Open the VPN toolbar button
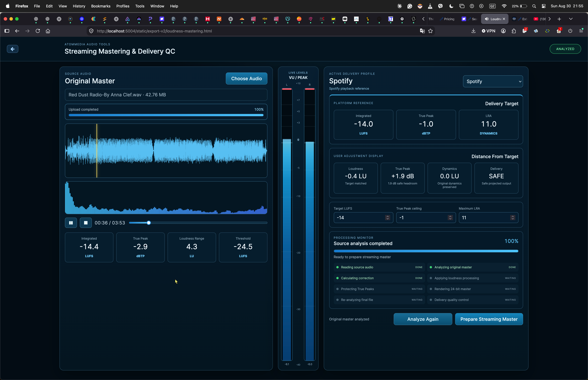The height and width of the screenshot is (380, 588). 488,31
